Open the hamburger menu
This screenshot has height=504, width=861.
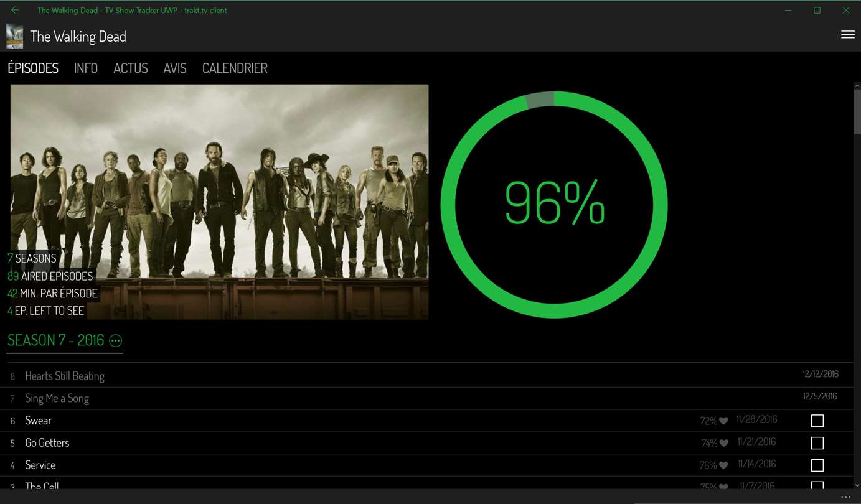pyautogui.click(x=847, y=35)
